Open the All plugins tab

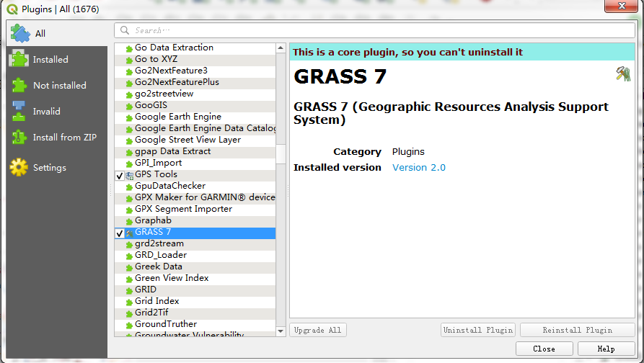pos(57,33)
